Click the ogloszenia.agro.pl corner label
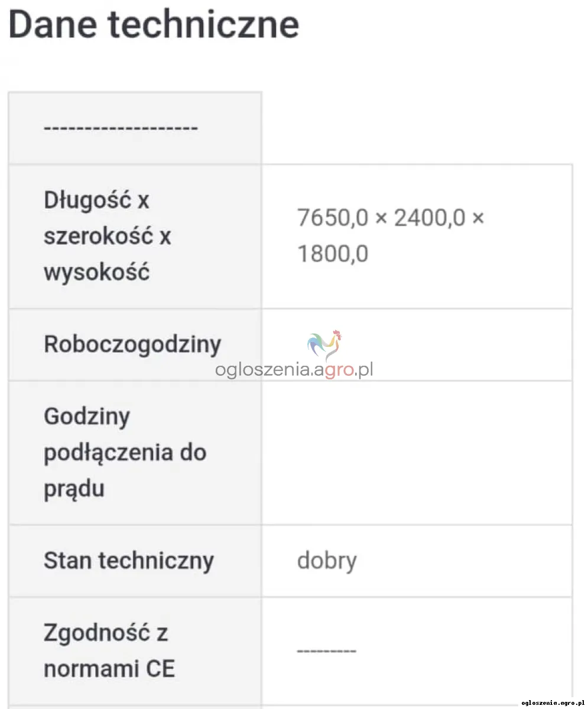Image resolution: width=588 pixels, height=709 pixels. [x=552, y=702]
